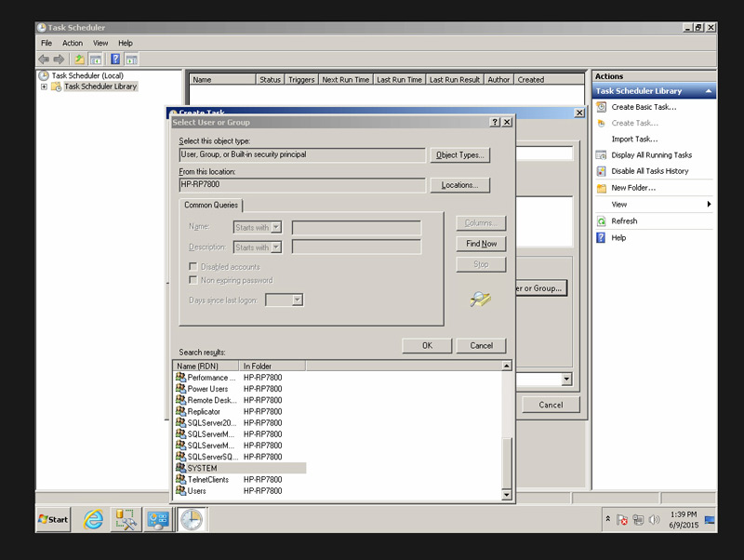Open the dropdown in Create Task dialog behind
The height and width of the screenshot is (560, 744).
(566, 379)
